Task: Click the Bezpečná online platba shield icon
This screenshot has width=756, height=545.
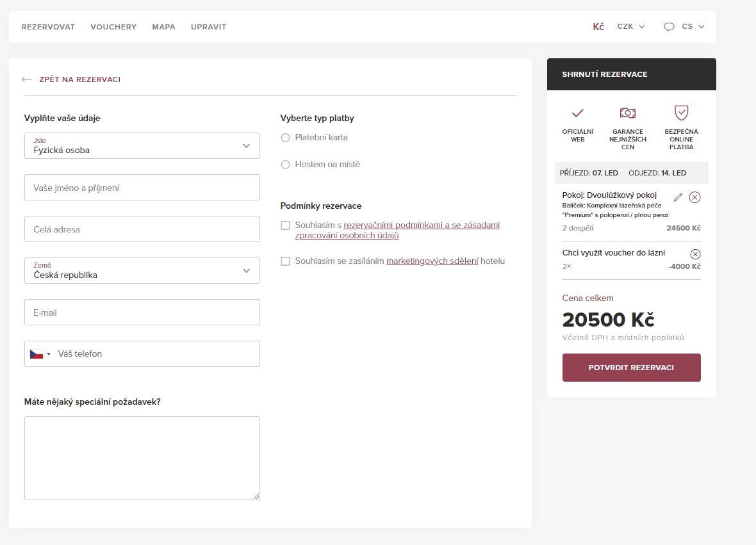Action: pyautogui.click(x=681, y=113)
